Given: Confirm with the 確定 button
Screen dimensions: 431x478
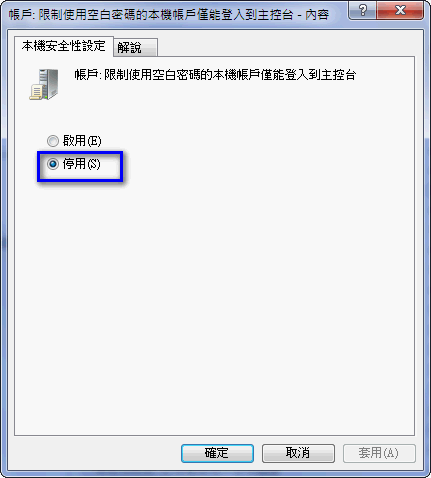Looking at the screenshot, I should [217, 453].
